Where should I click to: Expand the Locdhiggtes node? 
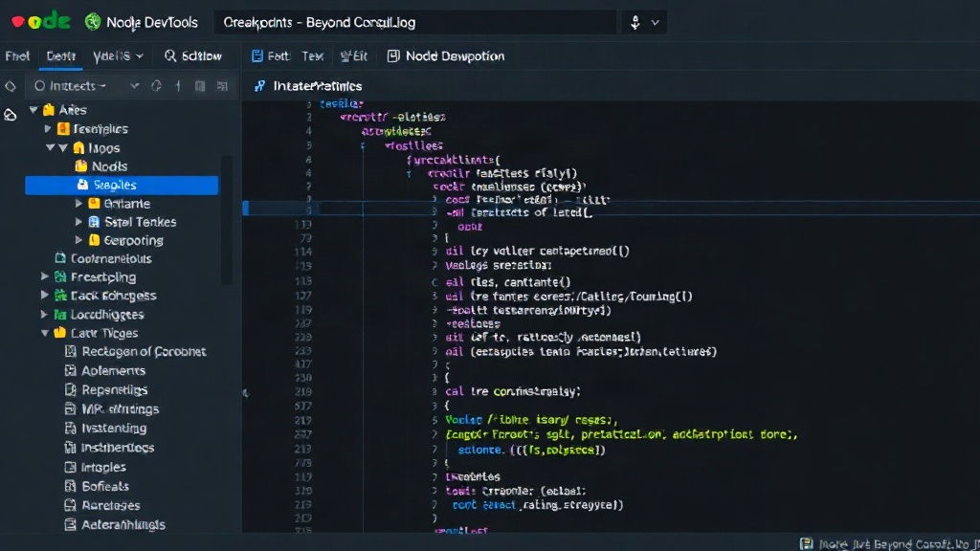click(44, 314)
